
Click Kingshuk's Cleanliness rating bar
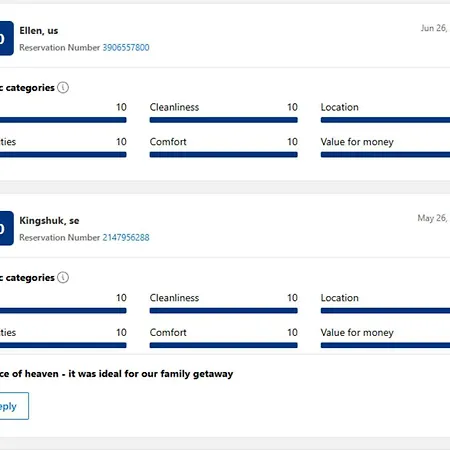pyautogui.click(x=223, y=311)
